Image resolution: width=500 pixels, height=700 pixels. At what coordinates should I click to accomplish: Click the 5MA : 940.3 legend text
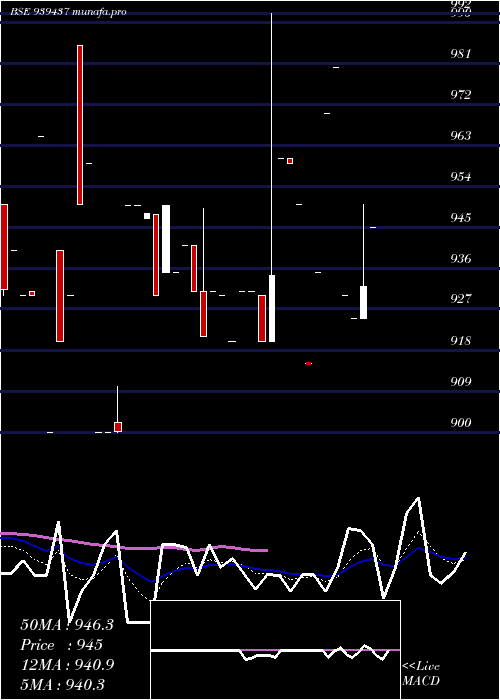click(62, 684)
